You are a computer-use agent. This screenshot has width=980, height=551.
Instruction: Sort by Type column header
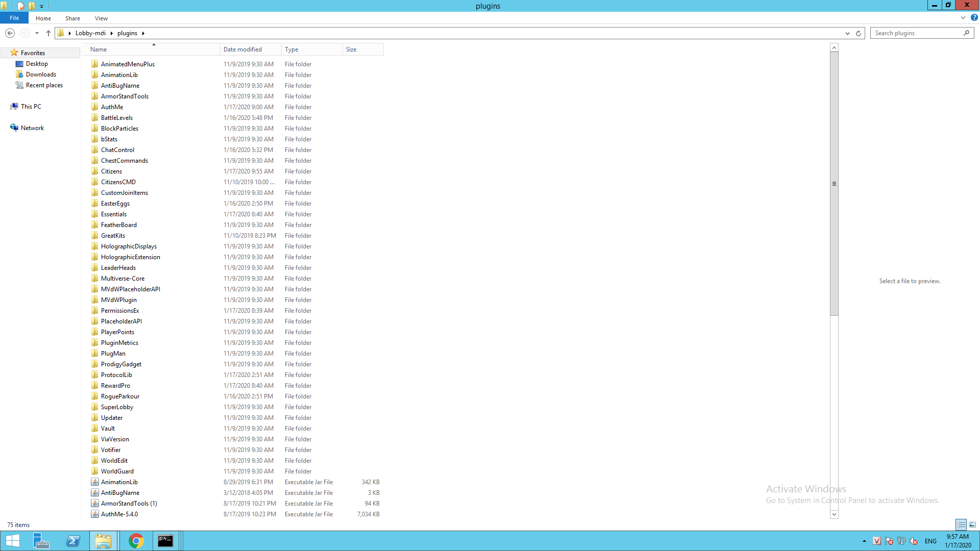pos(312,49)
